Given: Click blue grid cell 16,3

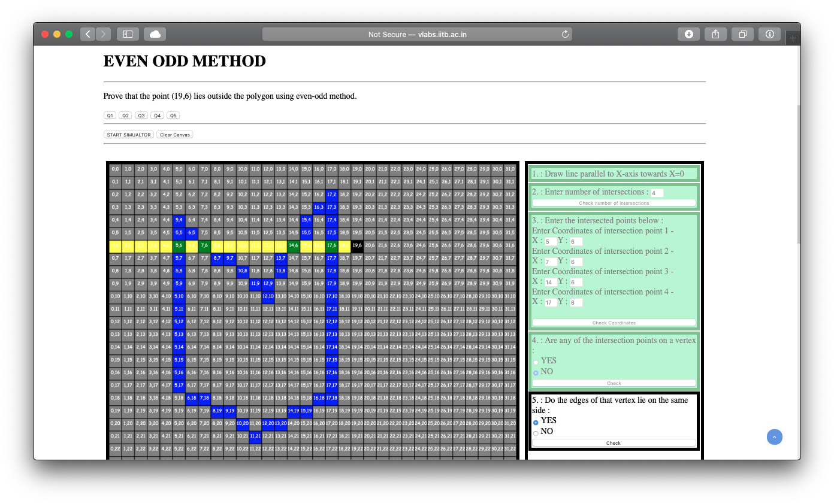Looking at the screenshot, I should pyautogui.click(x=319, y=207).
